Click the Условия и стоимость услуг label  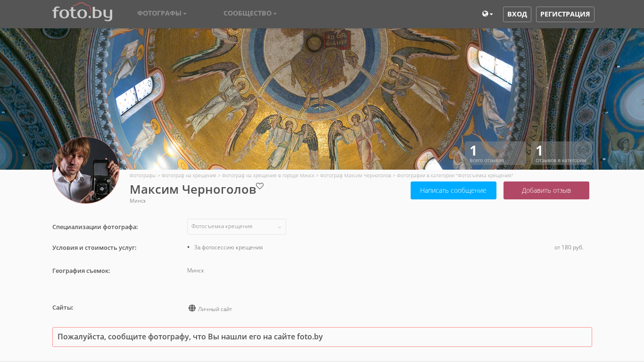[94, 247]
